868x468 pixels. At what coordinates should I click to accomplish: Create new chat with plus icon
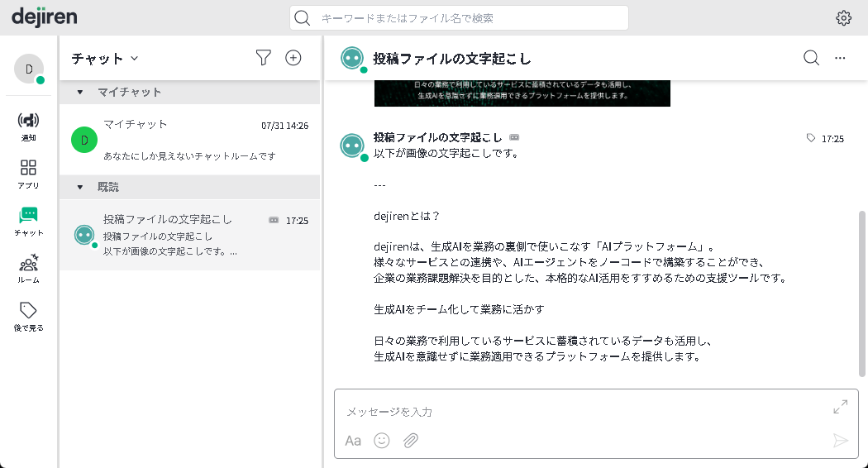[x=293, y=57]
